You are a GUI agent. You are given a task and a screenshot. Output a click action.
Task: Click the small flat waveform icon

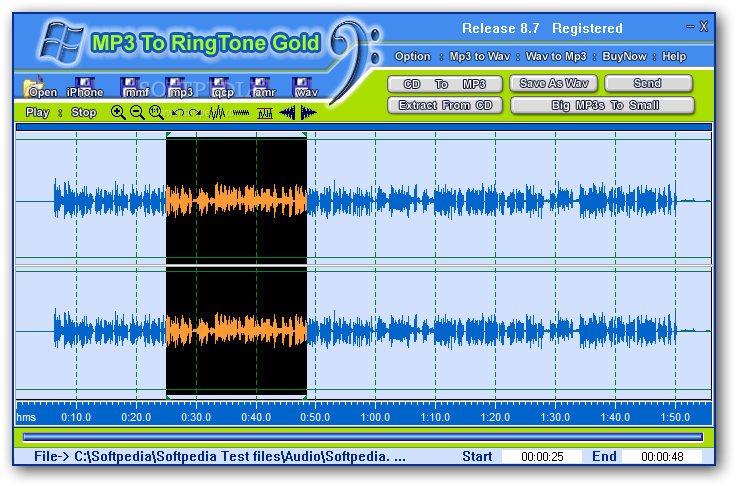[241, 113]
